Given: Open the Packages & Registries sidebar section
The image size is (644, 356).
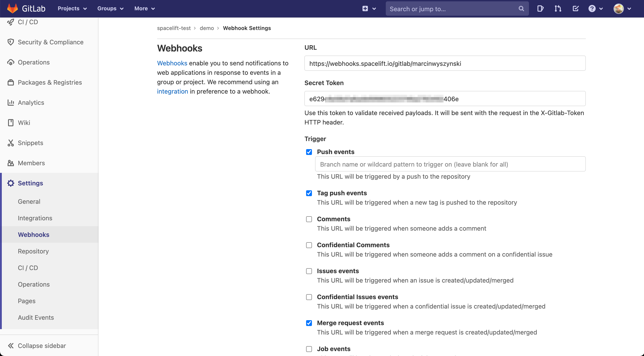Looking at the screenshot, I should tap(50, 82).
